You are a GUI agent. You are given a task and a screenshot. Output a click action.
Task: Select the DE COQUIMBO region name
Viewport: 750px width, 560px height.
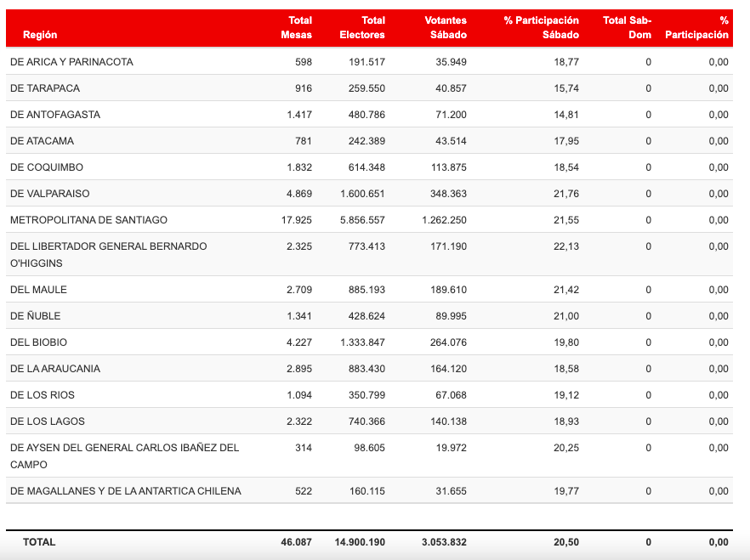coord(47,167)
